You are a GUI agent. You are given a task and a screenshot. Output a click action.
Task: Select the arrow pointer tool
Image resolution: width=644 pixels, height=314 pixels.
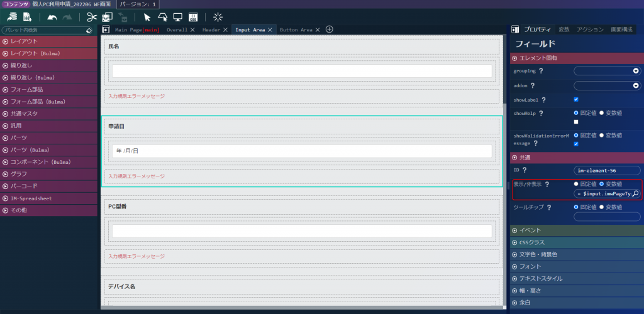coord(147,17)
